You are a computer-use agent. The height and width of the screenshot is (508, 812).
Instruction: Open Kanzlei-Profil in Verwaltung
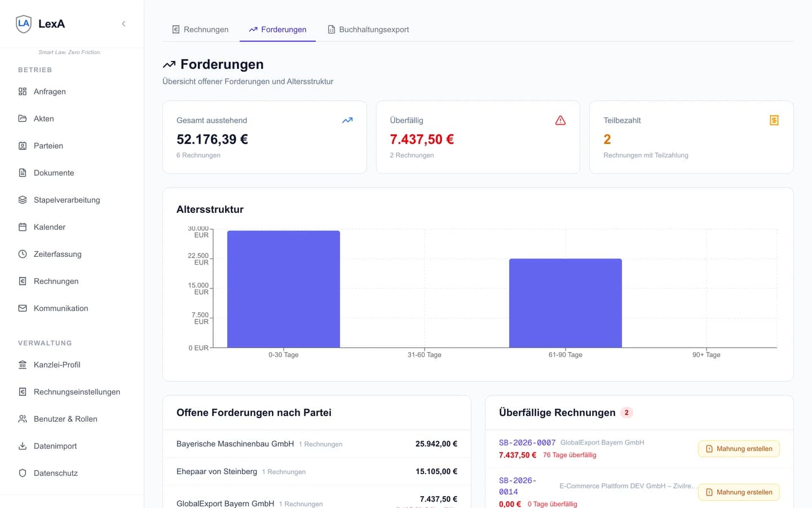coord(57,365)
